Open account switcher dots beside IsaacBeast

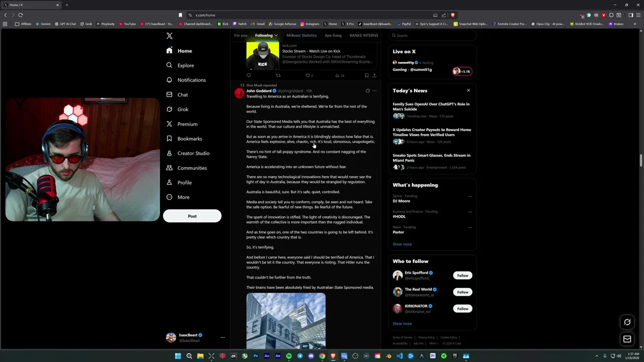tap(222, 338)
